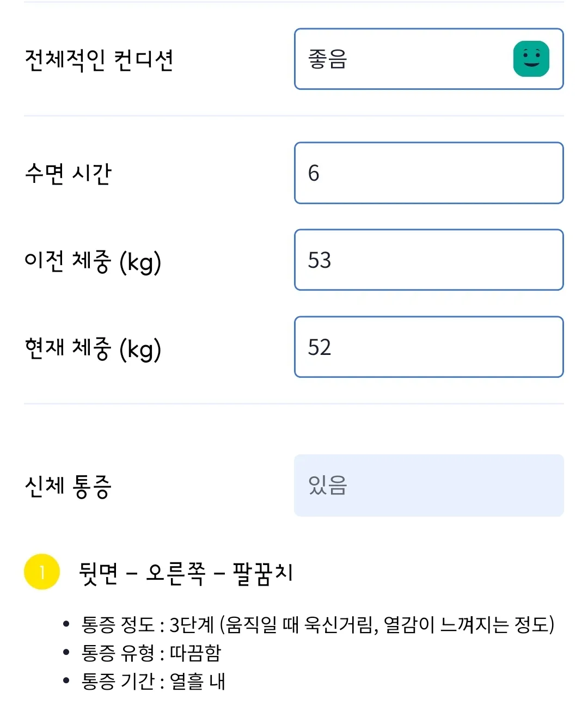Image resolution: width=588 pixels, height=718 pixels.
Task: Open the 신체 통증 selector showing 있음
Action: click(x=428, y=485)
